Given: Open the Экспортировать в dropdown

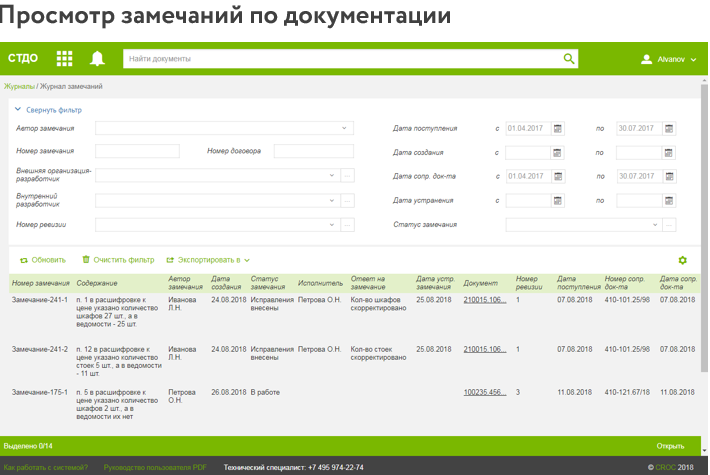Looking at the screenshot, I should coord(208,260).
